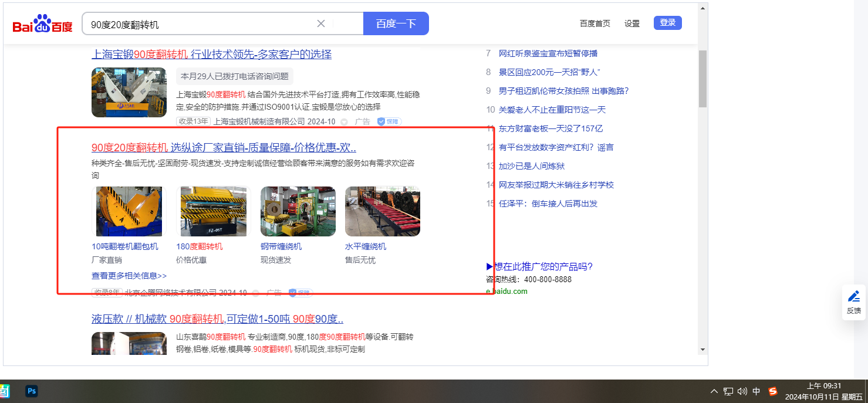868x403 pixels.
Task: Open the dropdown arrow beside 上海宝锻 广告 label
Action: (x=345, y=122)
